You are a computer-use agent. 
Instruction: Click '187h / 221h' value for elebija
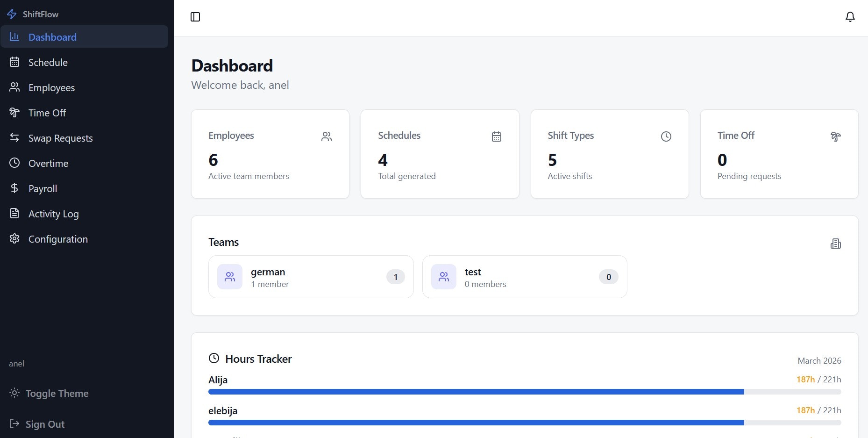[x=819, y=410]
